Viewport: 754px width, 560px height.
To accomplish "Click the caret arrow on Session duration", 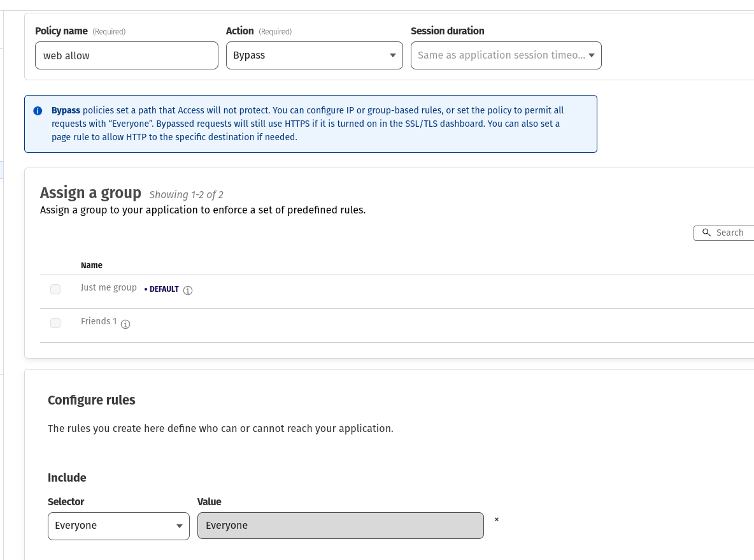I will coord(592,55).
